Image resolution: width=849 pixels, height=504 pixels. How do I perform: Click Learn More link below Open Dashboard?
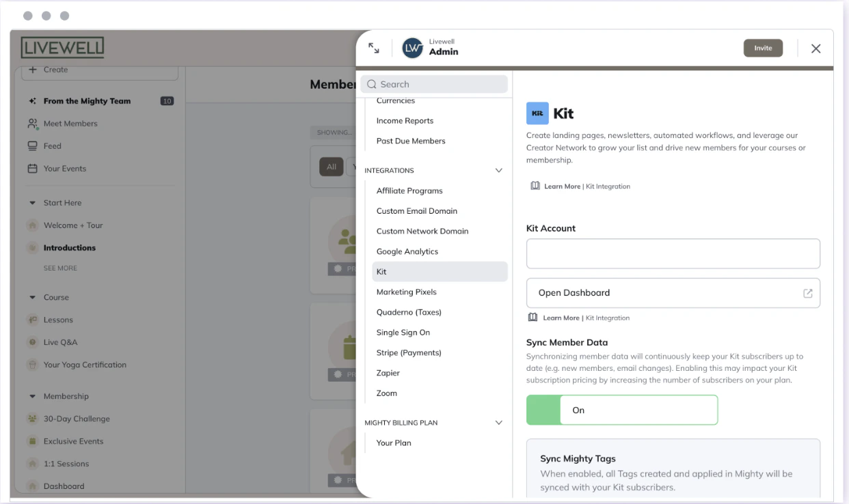tap(587, 318)
